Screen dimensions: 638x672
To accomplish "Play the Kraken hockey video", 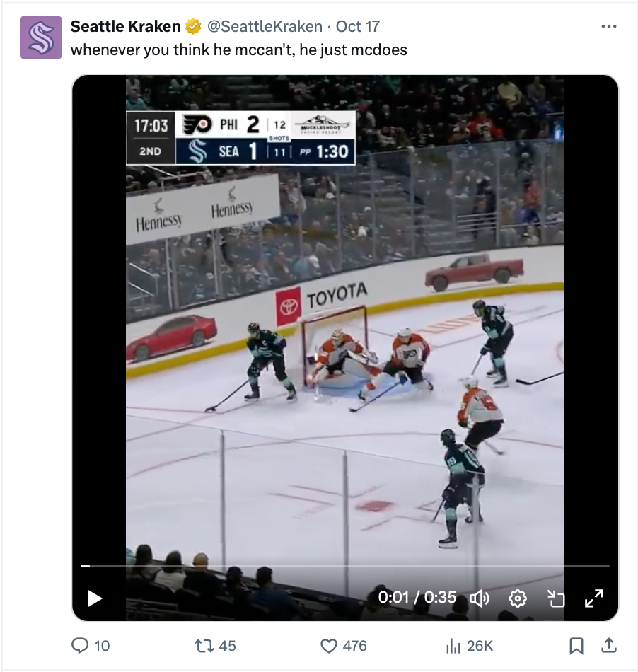I will pyautogui.click(x=95, y=598).
